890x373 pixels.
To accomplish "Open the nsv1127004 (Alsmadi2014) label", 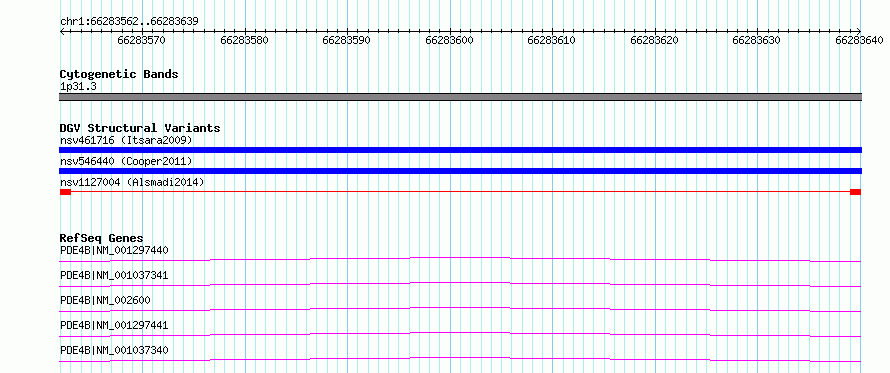I will [x=132, y=182].
